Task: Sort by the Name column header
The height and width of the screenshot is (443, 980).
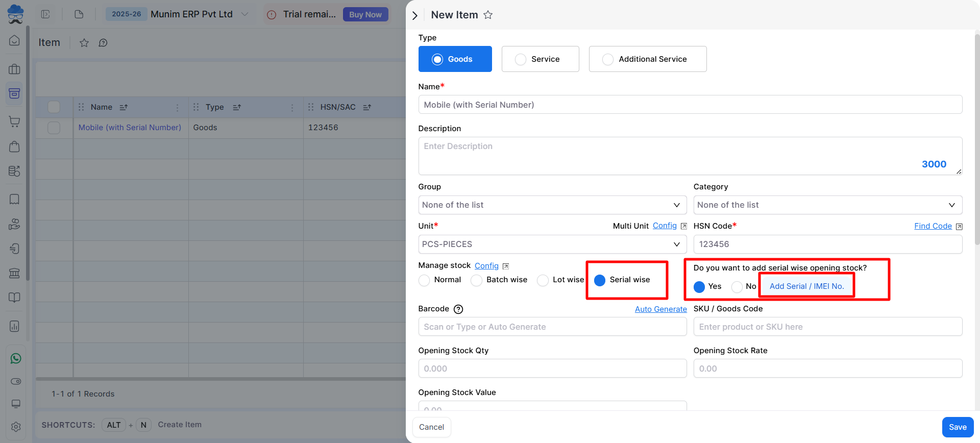Action: pyautogui.click(x=102, y=107)
